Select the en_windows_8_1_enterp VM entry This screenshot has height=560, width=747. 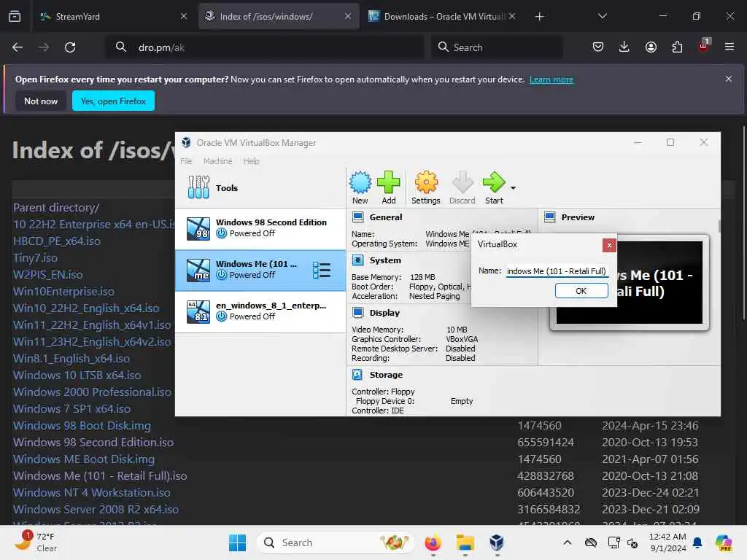[260, 311]
